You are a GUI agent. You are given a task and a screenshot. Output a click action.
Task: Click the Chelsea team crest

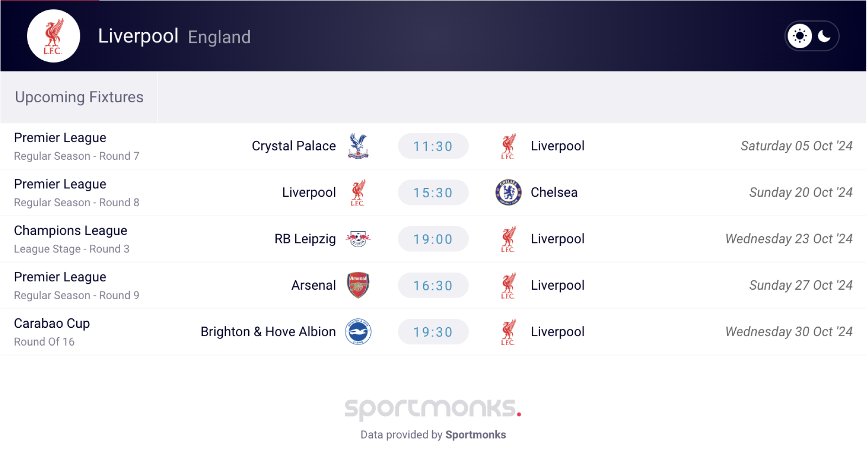pos(508,192)
